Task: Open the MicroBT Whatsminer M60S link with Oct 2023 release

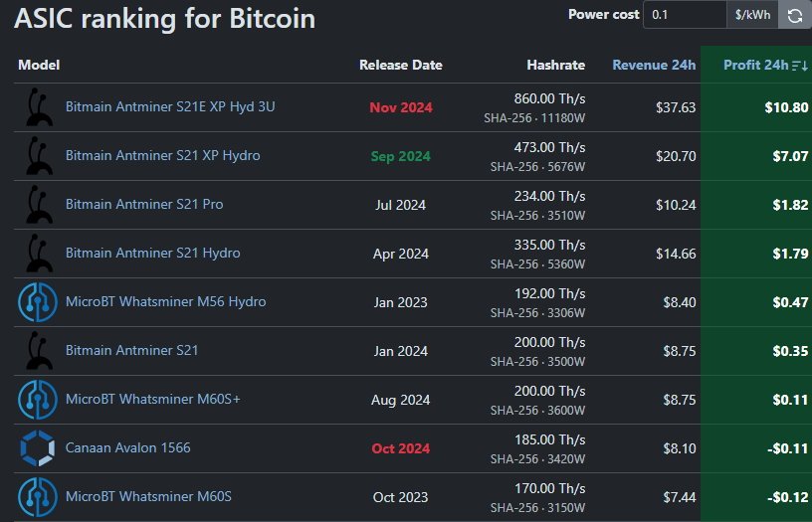Action: pyautogui.click(x=148, y=496)
